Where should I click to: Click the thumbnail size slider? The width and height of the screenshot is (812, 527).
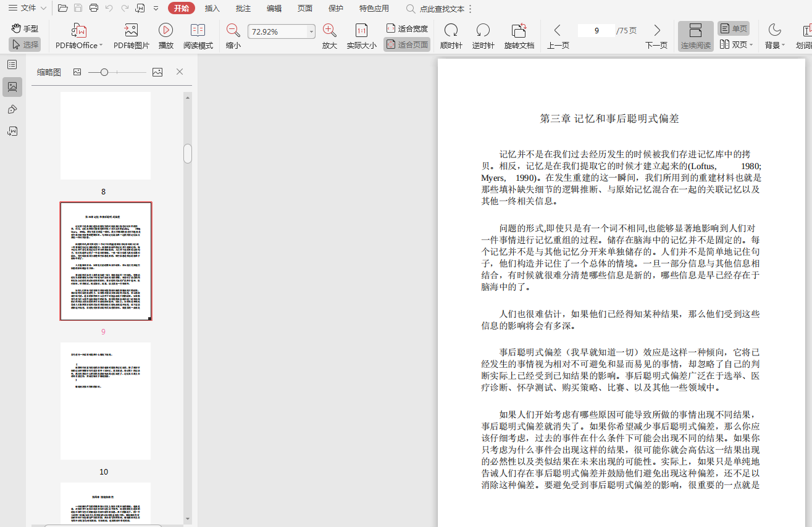coord(104,72)
